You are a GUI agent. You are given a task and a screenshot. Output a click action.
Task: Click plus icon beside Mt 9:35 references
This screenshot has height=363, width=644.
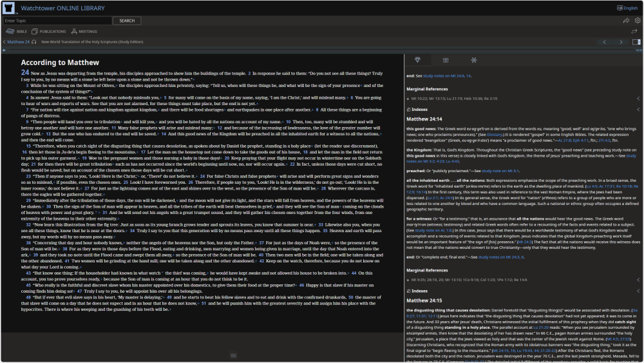(408, 280)
